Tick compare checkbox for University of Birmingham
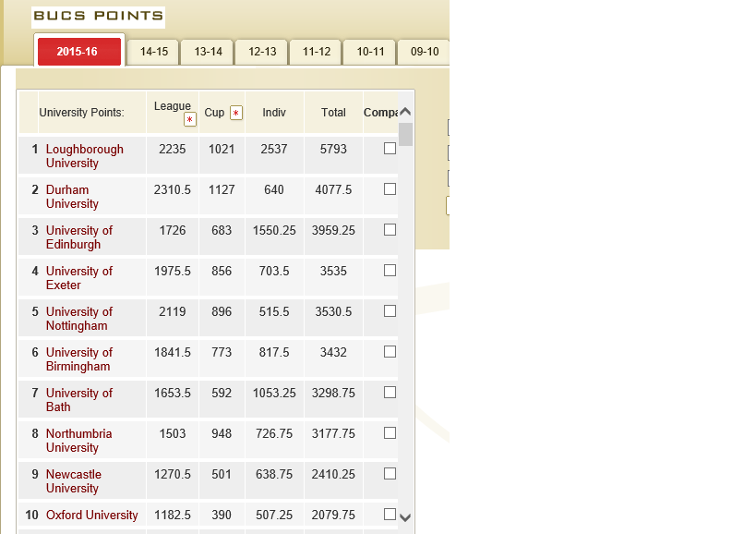The width and height of the screenshot is (756, 534). (x=390, y=352)
